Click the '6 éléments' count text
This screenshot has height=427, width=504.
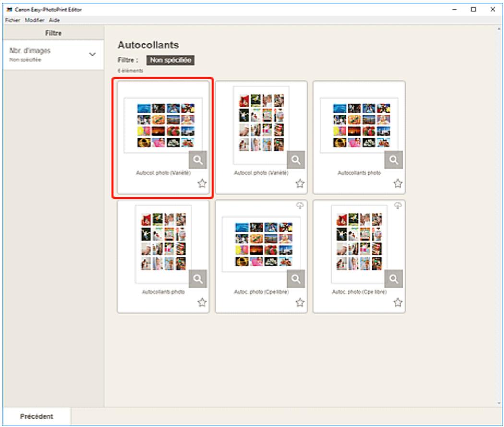click(x=130, y=71)
